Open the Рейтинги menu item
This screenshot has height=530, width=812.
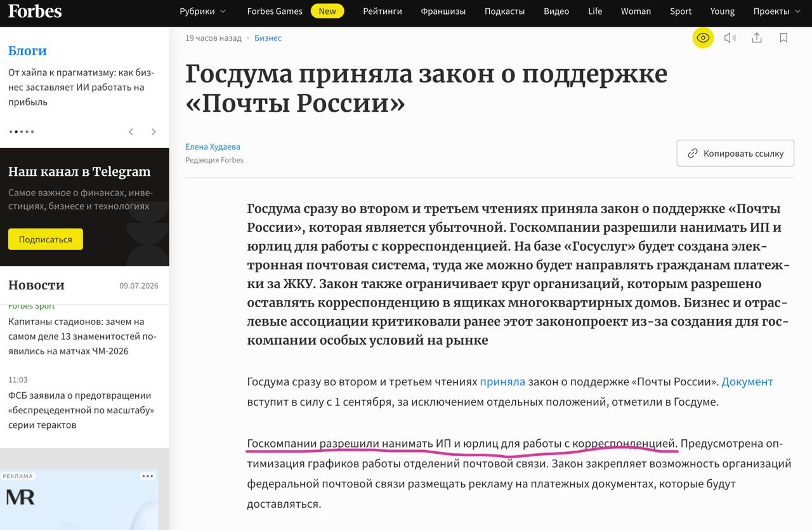384,11
